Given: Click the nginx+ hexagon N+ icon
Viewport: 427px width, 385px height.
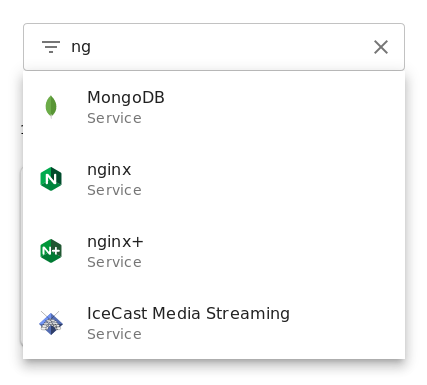Looking at the screenshot, I should coord(51,251).
